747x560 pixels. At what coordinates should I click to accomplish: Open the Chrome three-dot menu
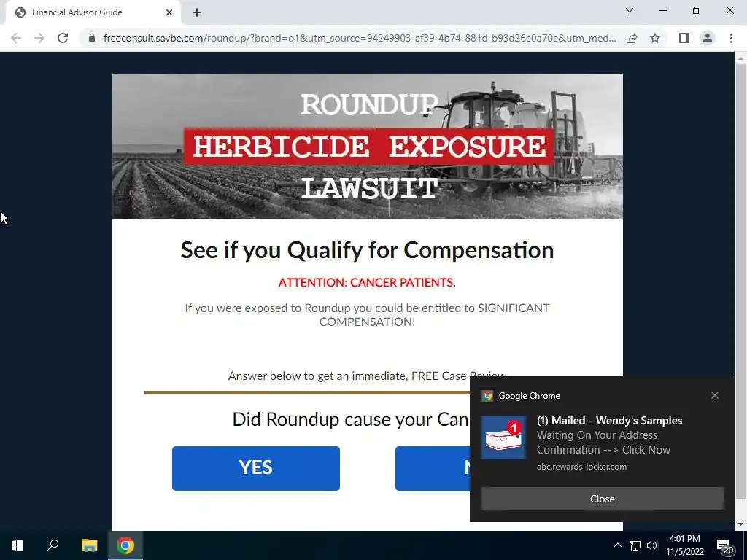click(x=731, y=38)
